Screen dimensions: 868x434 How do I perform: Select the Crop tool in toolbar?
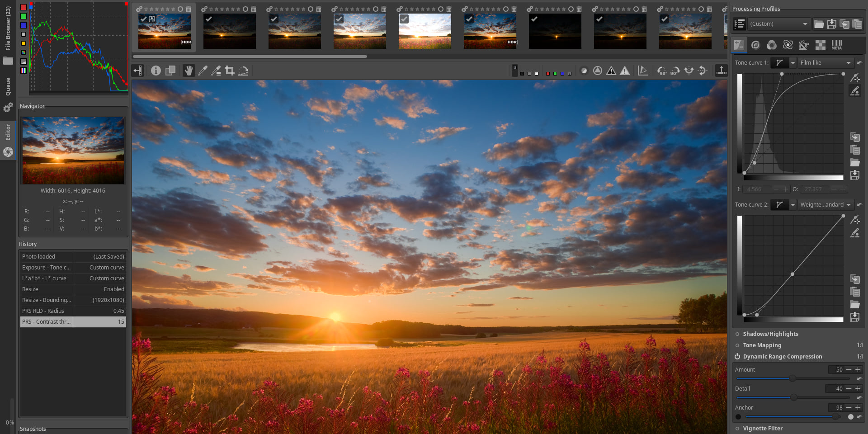click(x=230, y=71)
